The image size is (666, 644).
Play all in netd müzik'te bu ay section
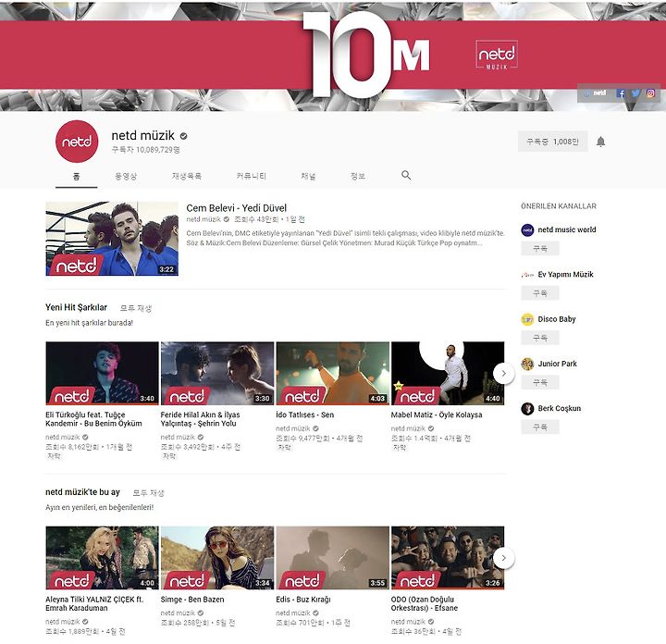[x=148, y=493]
